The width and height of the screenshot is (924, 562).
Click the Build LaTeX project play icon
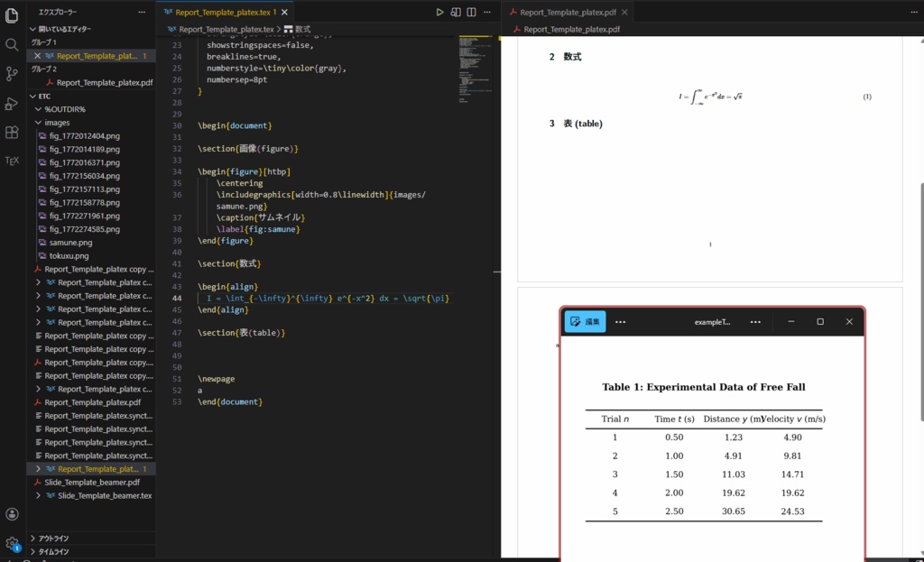click(439, 12)
